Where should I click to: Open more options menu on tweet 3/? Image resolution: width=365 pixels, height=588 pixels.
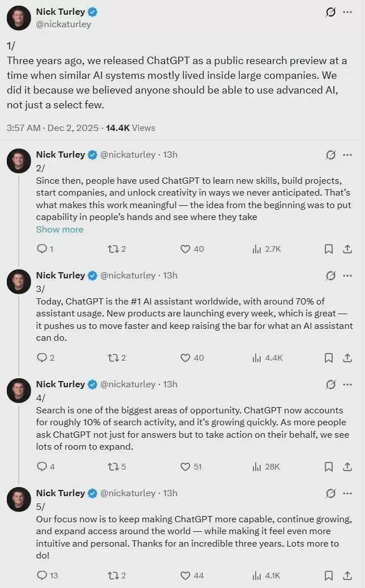click(x=347, y=276)
